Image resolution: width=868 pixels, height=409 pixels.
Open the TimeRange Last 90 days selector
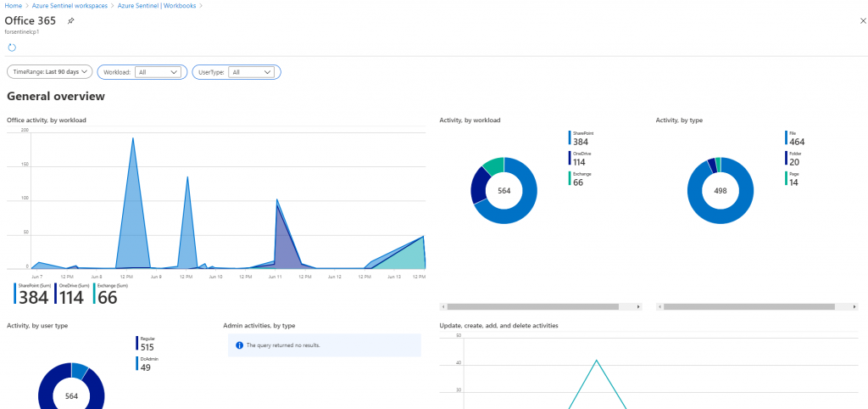(x=49, y=72)
